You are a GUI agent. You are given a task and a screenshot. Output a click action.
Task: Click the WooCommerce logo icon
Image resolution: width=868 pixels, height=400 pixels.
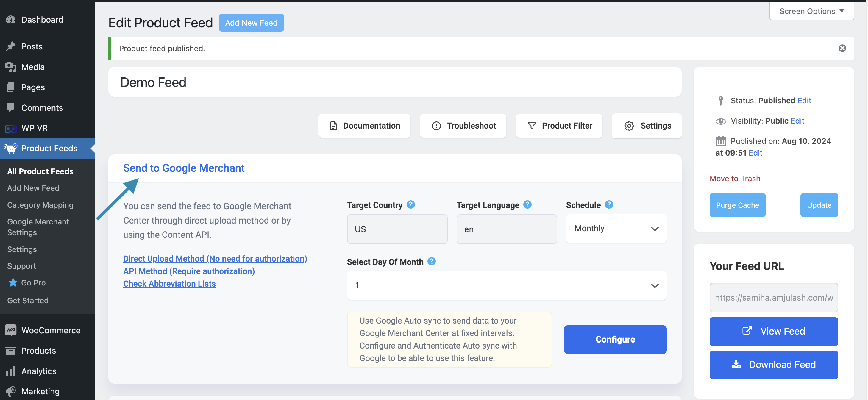[x=11, y=330]
